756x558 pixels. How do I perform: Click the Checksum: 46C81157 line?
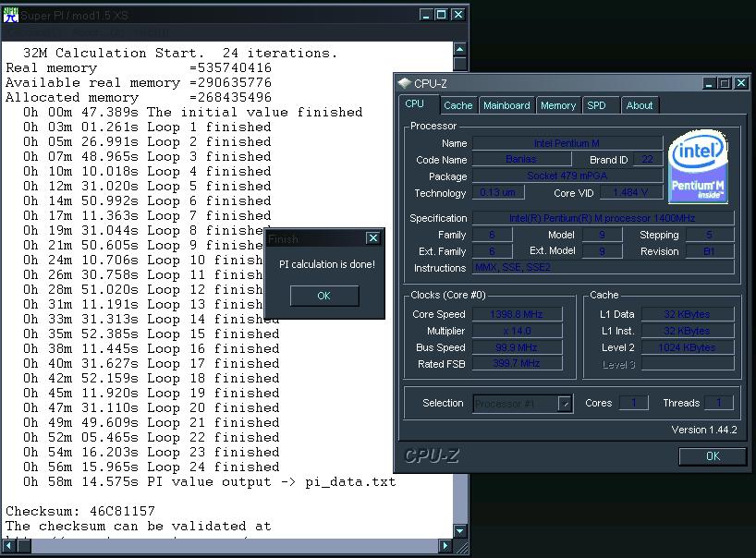(x=80, y=511)
